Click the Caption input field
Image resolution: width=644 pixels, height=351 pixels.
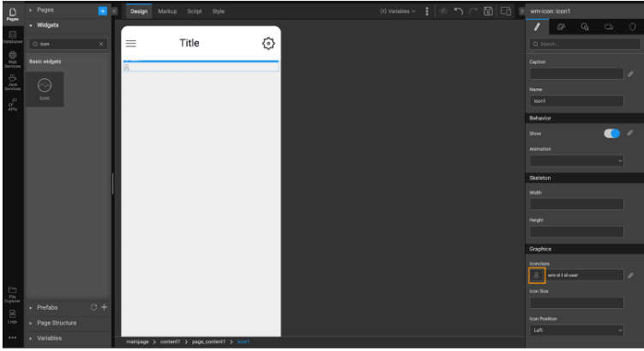576,75
